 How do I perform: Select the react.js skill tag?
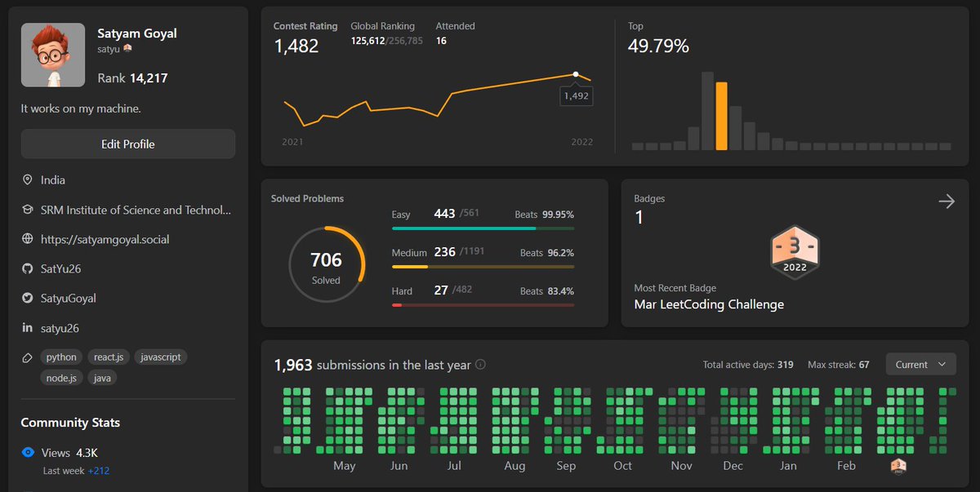[x=109, y=357]
